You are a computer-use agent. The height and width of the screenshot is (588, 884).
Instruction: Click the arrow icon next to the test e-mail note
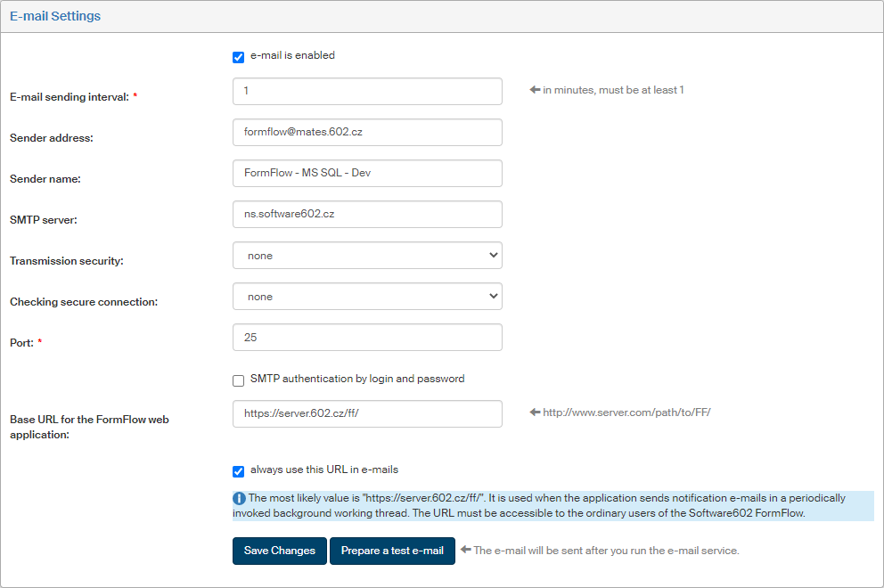point(465,550)
